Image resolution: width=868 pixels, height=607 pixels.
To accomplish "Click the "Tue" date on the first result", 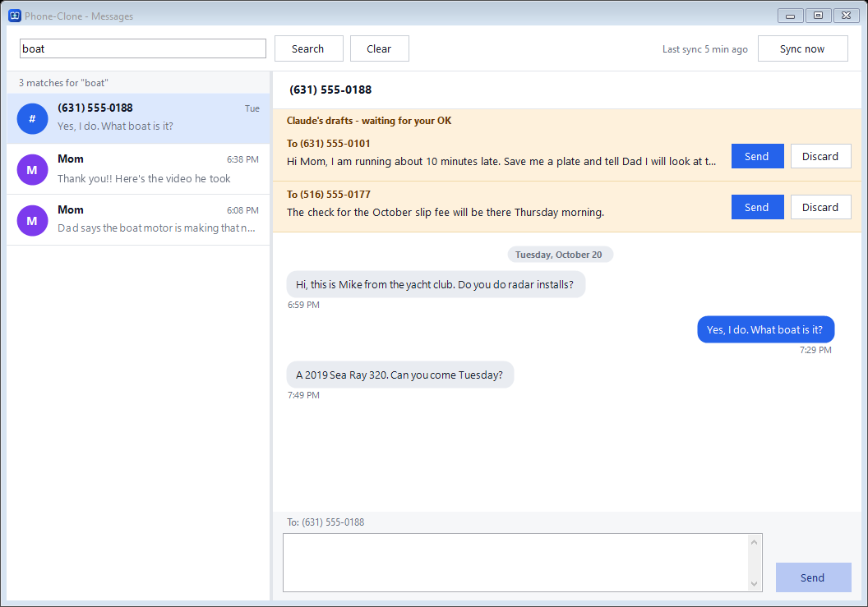I will pos(252,108).
